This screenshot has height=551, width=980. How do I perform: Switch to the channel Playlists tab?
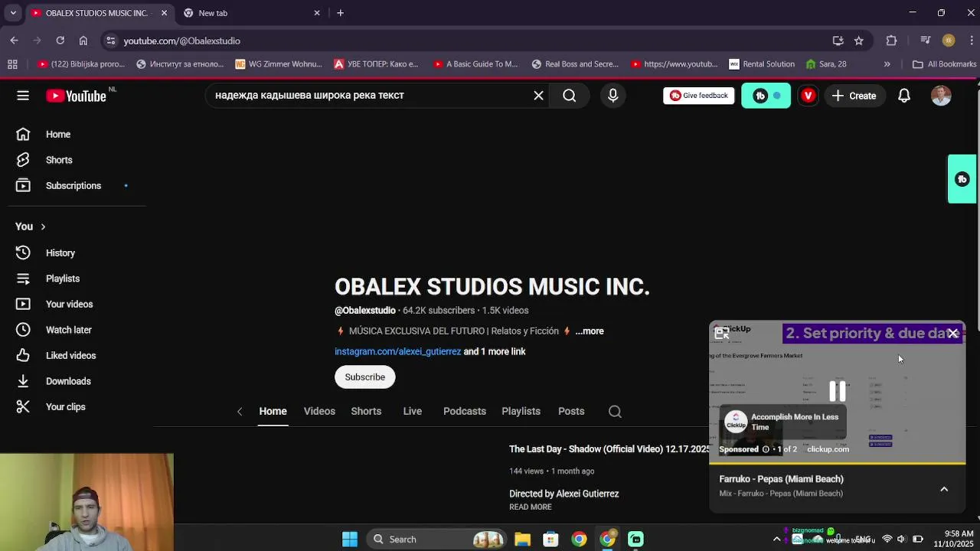(x=521, y=412)
